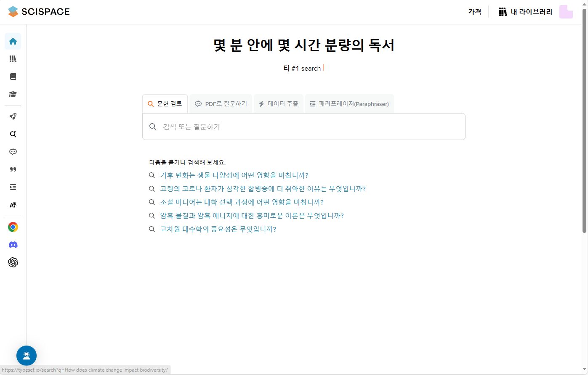Click suggestion 기후 변화는 생물 다양성에 어떤 영향을 미칩니까?
The image size is (588, 375).
coord(234,175)
